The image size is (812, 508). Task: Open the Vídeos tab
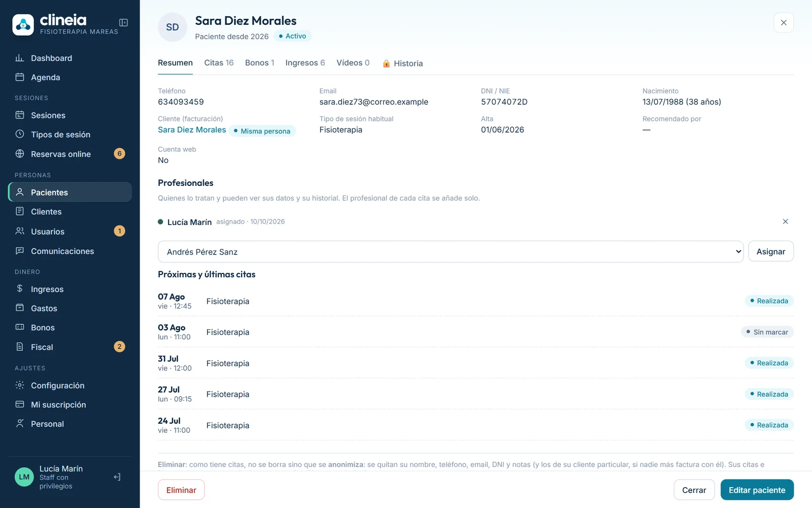(353, 63)
